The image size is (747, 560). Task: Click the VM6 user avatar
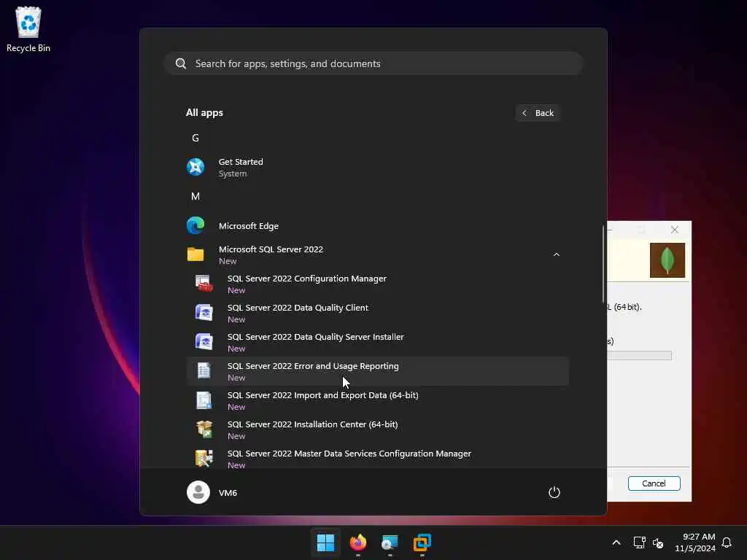198,492
